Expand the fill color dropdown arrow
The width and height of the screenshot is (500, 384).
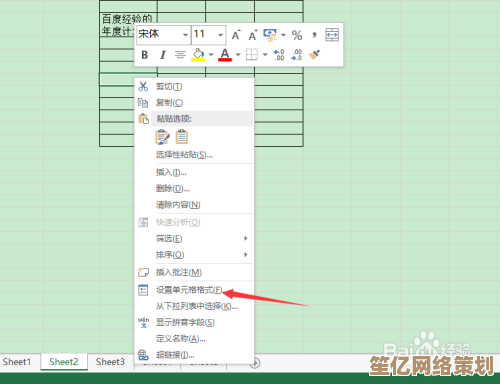pyautogui.click(x=211, y=54)
